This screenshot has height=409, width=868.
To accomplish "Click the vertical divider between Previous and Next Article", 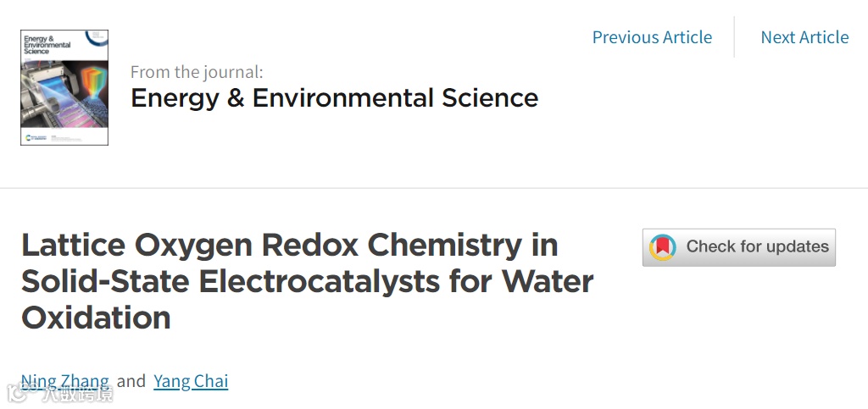I will click(734, 37).
